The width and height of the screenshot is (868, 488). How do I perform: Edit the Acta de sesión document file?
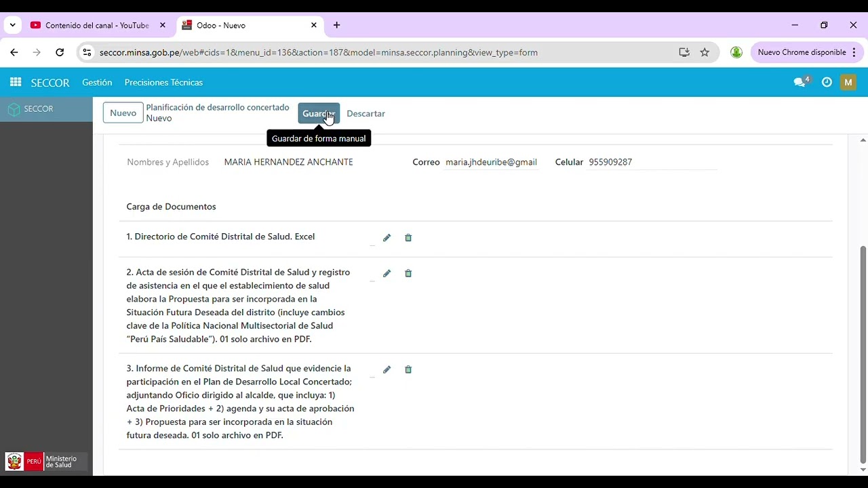387,273
